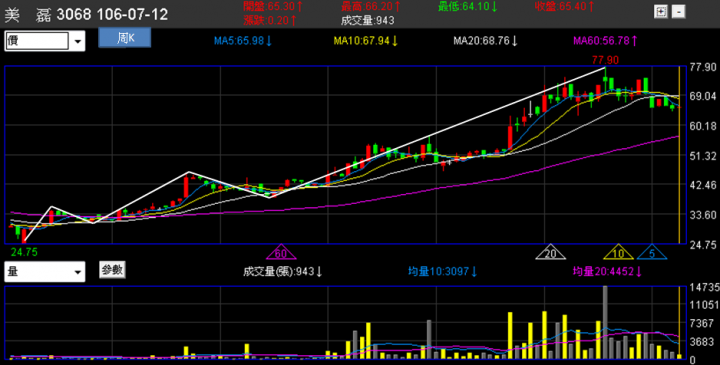Click the blue 5 triangle marker
The image size is (720, 365).
652,253
